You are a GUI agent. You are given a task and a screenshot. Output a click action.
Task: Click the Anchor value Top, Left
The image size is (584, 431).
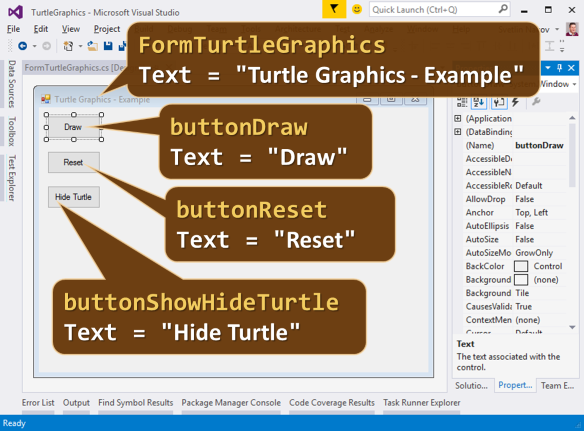click(531, 212)
